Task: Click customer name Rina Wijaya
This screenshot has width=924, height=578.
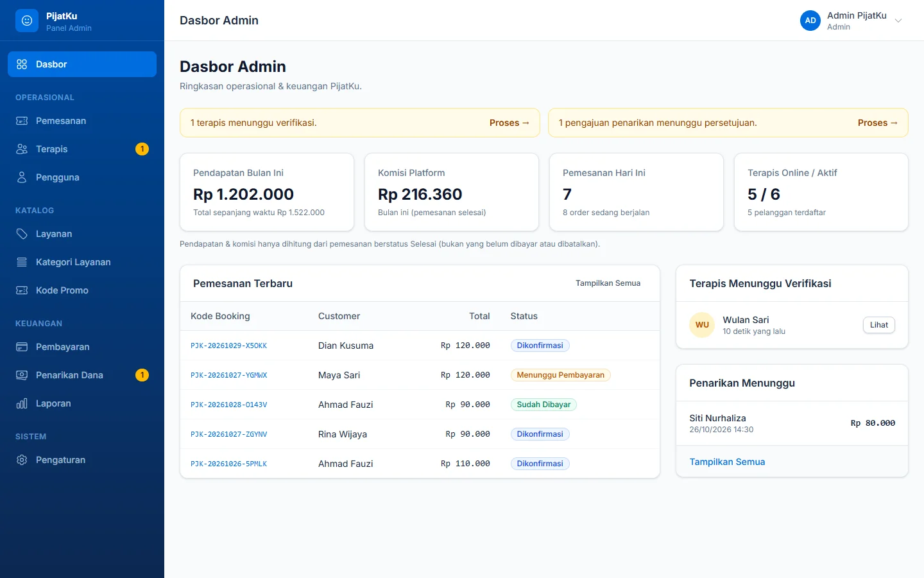Action: [343, 434]
